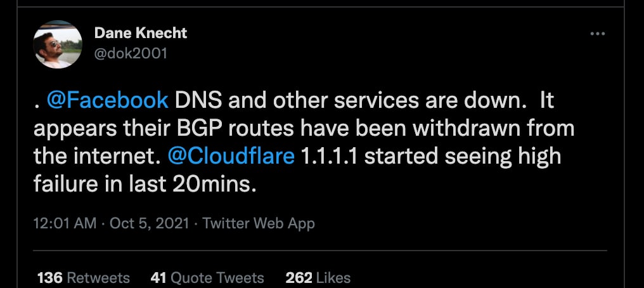The width and height of the screenshot is (644, 288).
Task: Visit the Dane Knecht display name link
Action: pyautogui.click(x=141, y=33)
